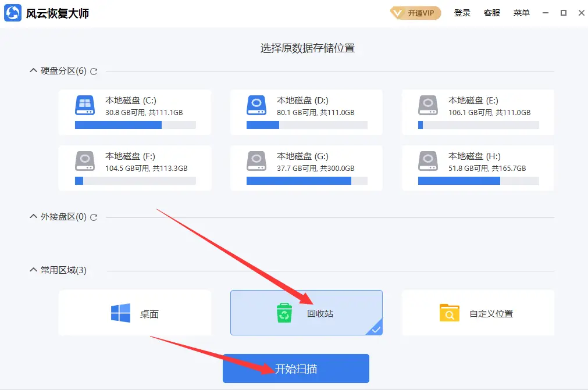Collapse the 外接盘区(0) section

[33, 216]
